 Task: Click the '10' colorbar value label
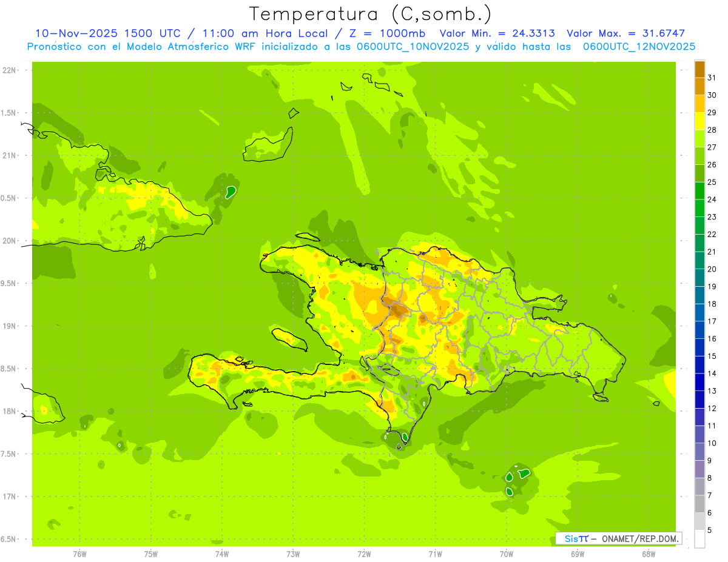pos(712,443)
